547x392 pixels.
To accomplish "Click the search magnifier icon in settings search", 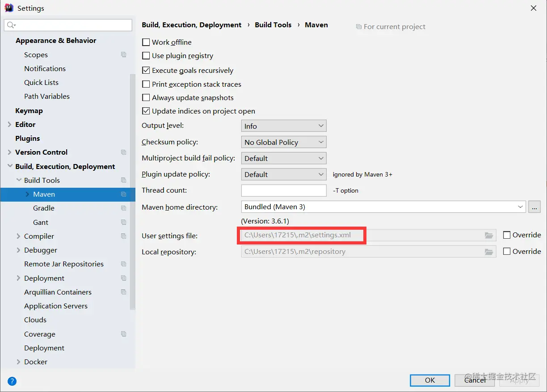I will click(11, 25).
